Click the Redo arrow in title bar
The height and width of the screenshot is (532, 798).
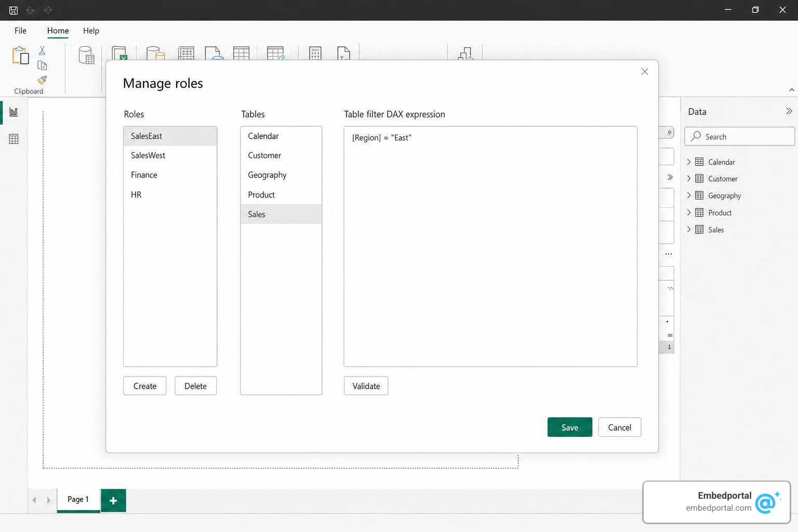pyautogui.click(x=48, y=10)
